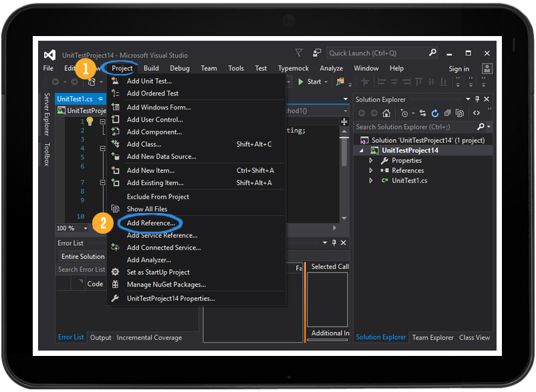
Task: Open Solution Explorer search options dropdown
Action: (489, 127)
